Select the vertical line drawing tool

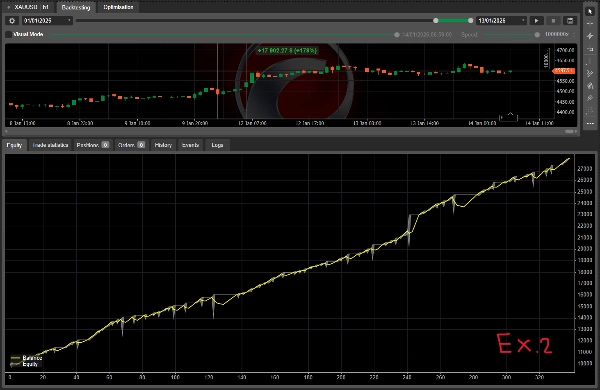[x=590, y=61]
